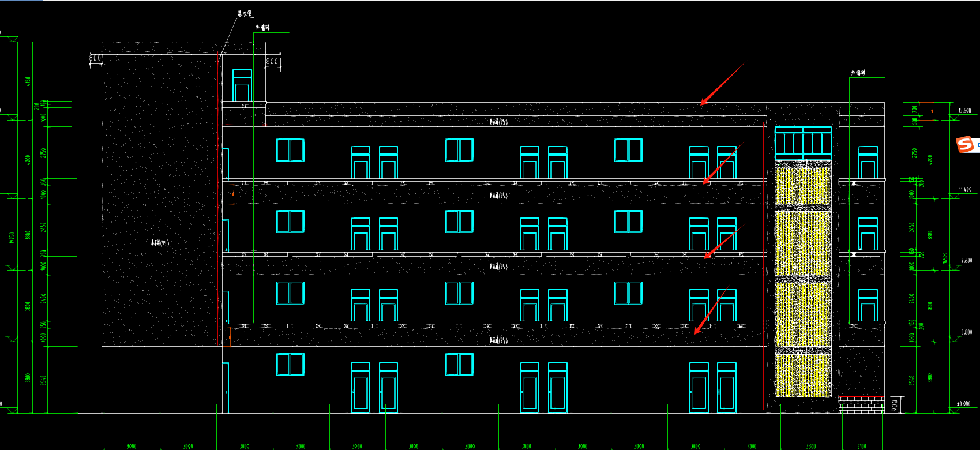The width and height of the screenshot is (980, 450).
Task: Select the 2100 bottom axis dimension
Action: coord(862,446)
